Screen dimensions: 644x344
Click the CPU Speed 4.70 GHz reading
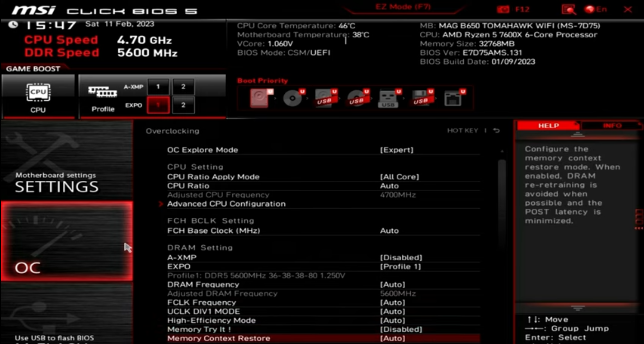click(98, 40)
